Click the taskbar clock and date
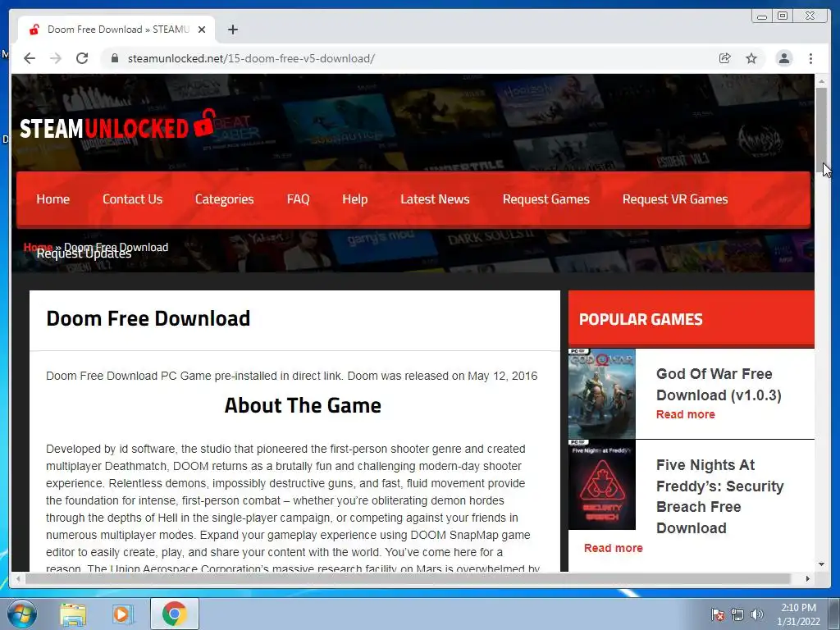Viewport: 840px width, 630px height. pos(798,614)
